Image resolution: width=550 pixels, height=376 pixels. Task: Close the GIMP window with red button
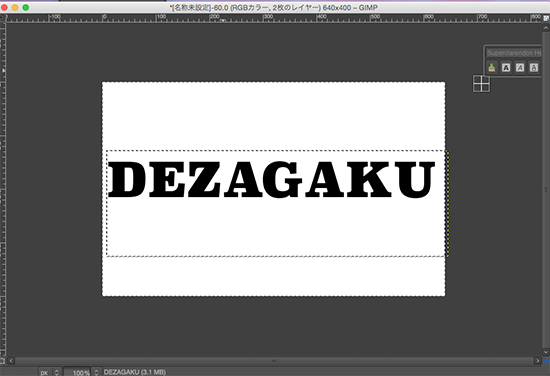(4, 7)
